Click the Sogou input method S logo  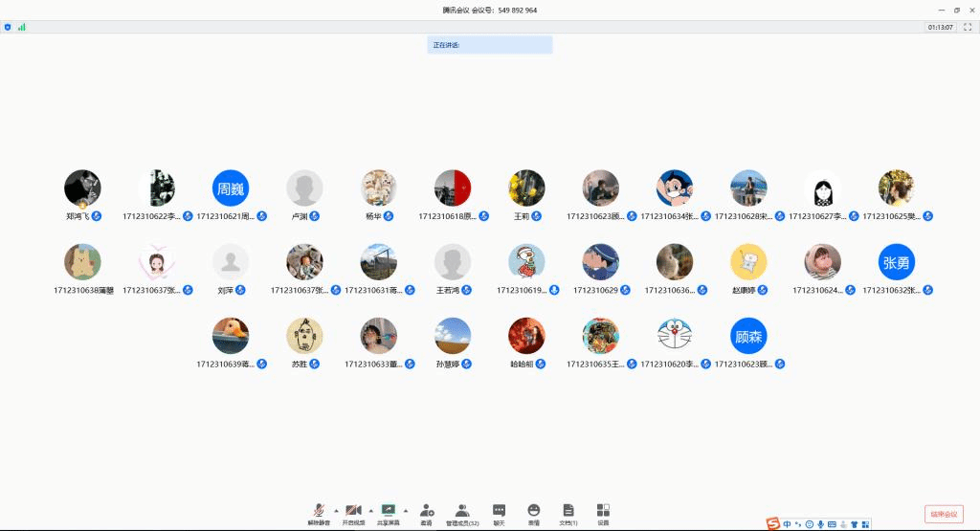(x=773, y=523)
